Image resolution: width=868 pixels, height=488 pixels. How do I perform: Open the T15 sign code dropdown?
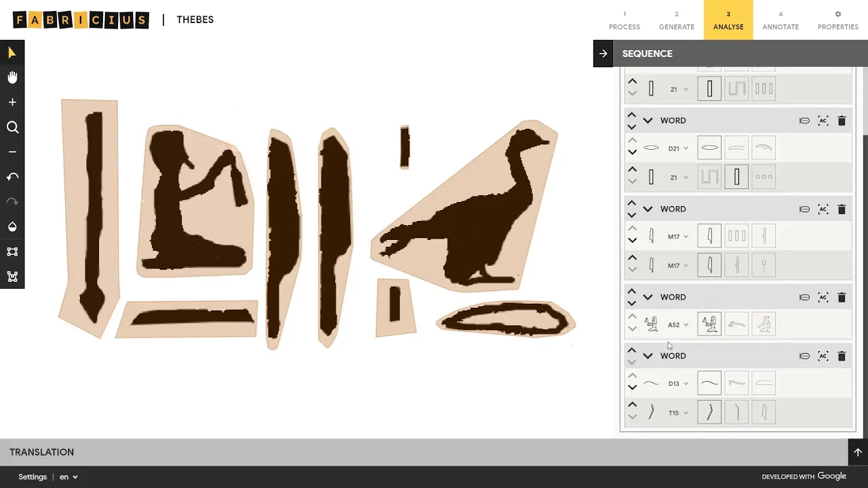point(686,413)
